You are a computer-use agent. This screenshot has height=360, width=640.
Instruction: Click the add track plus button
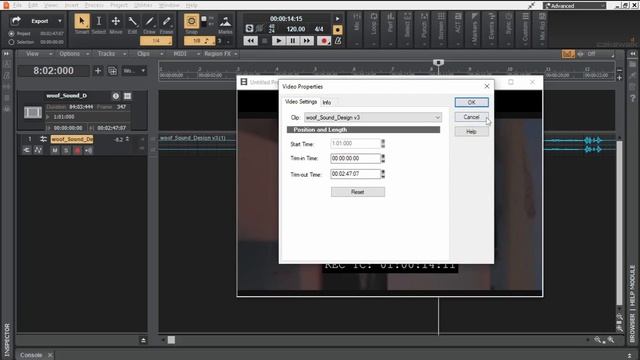[x=98, y=71]
